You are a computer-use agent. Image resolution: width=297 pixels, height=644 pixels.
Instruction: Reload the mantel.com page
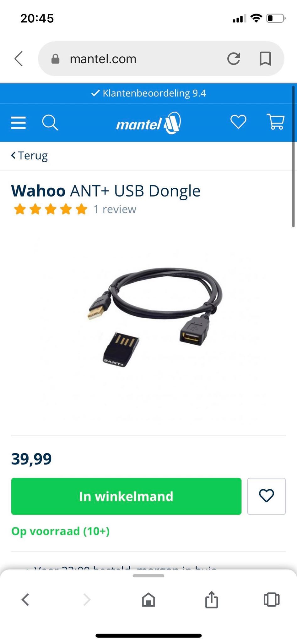(234, 58)
